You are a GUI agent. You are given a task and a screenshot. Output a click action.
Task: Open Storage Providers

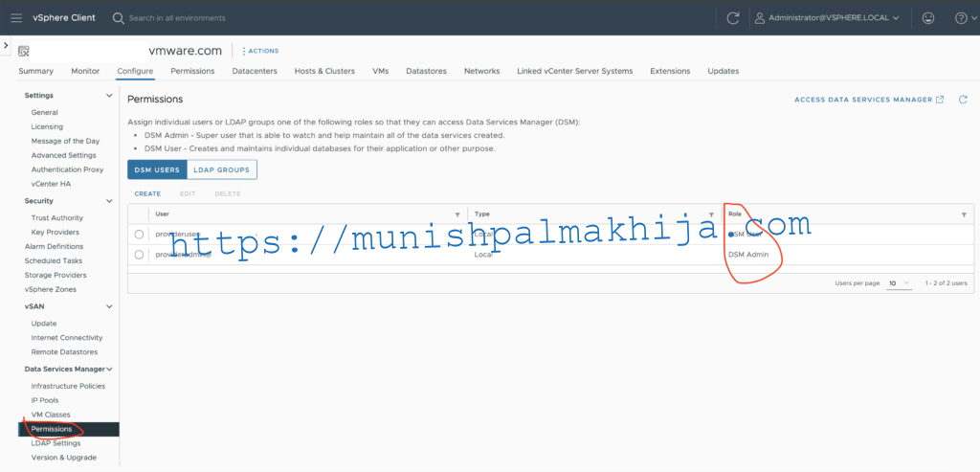coord(56,275)
